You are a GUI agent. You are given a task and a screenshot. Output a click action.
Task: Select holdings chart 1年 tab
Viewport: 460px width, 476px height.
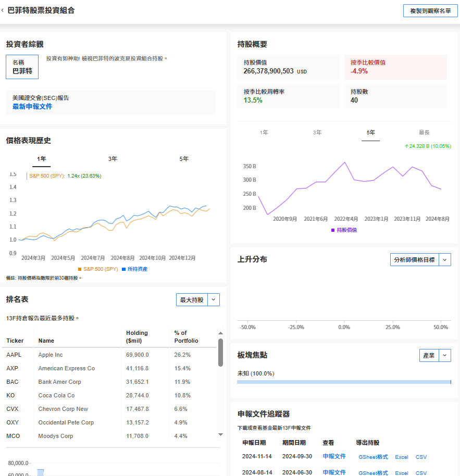264,132
